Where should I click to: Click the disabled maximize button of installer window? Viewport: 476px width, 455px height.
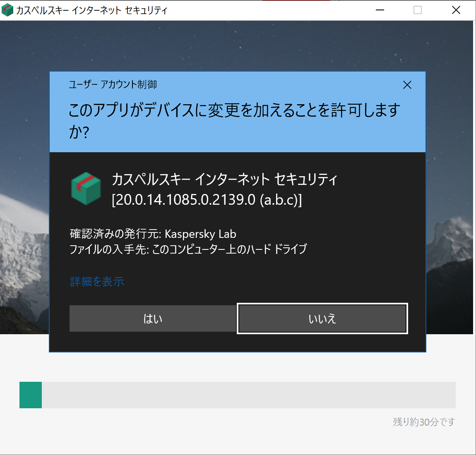point(418,10)
